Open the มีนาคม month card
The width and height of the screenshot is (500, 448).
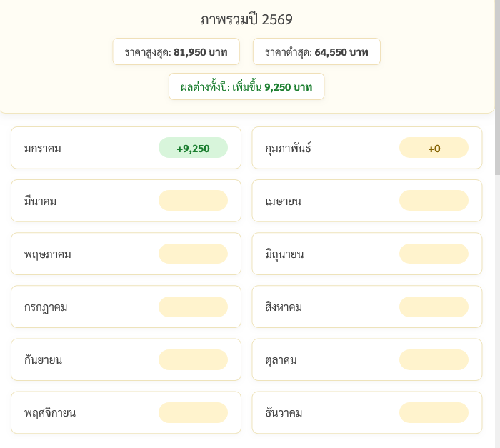[x=86, y=201]
